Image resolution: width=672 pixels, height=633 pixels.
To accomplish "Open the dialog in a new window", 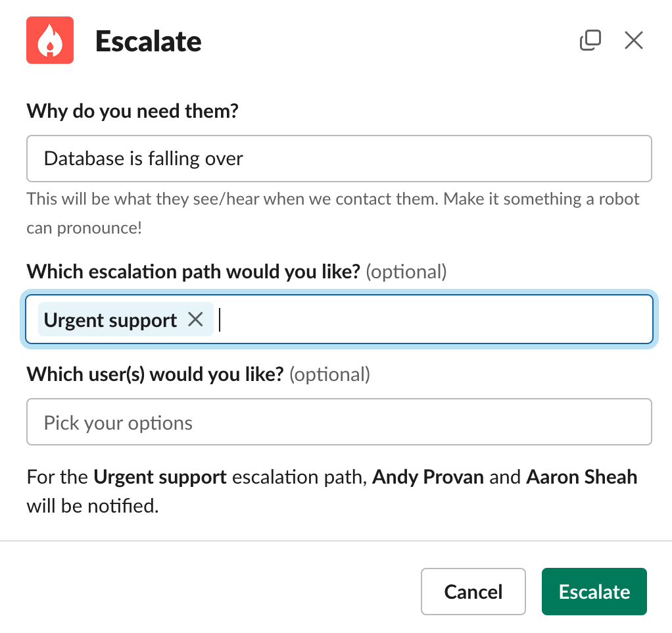I will coord(590,40).
